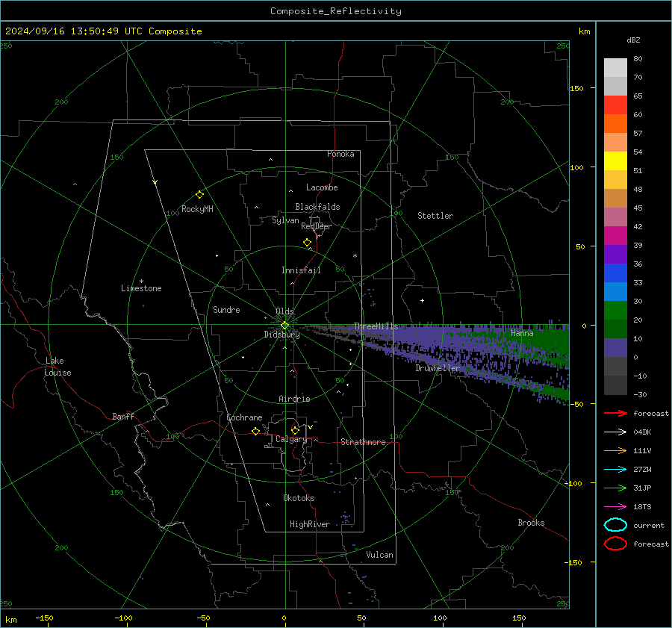
Task: Click the Sylvan label on the map
Action: click(x=285, y=220)
